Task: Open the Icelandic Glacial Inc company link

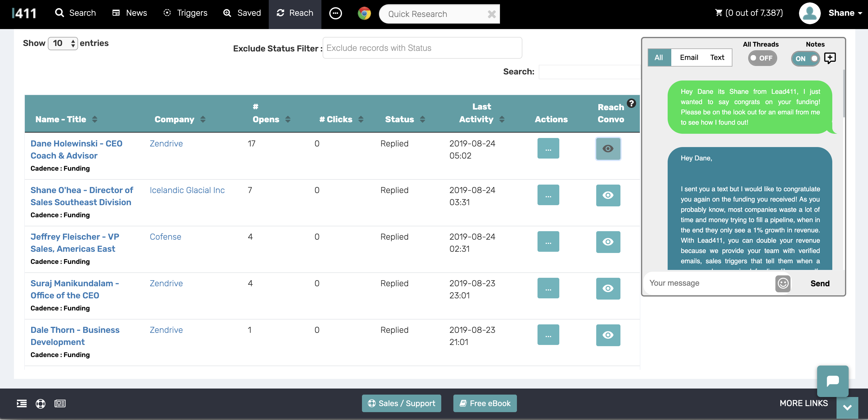Action: point(187,190)
